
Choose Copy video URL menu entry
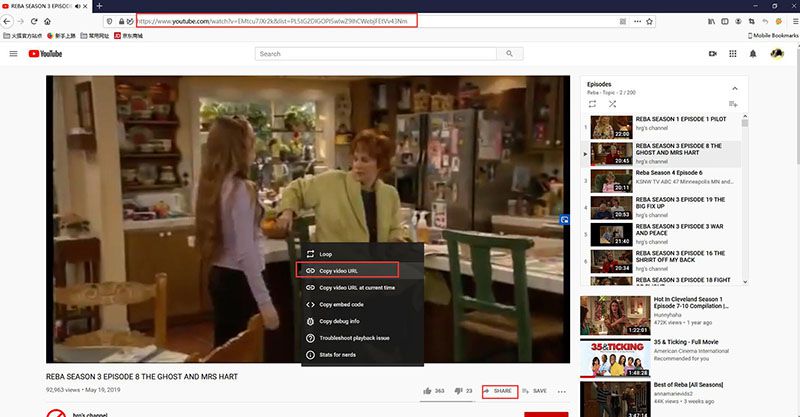click(362, 271)
